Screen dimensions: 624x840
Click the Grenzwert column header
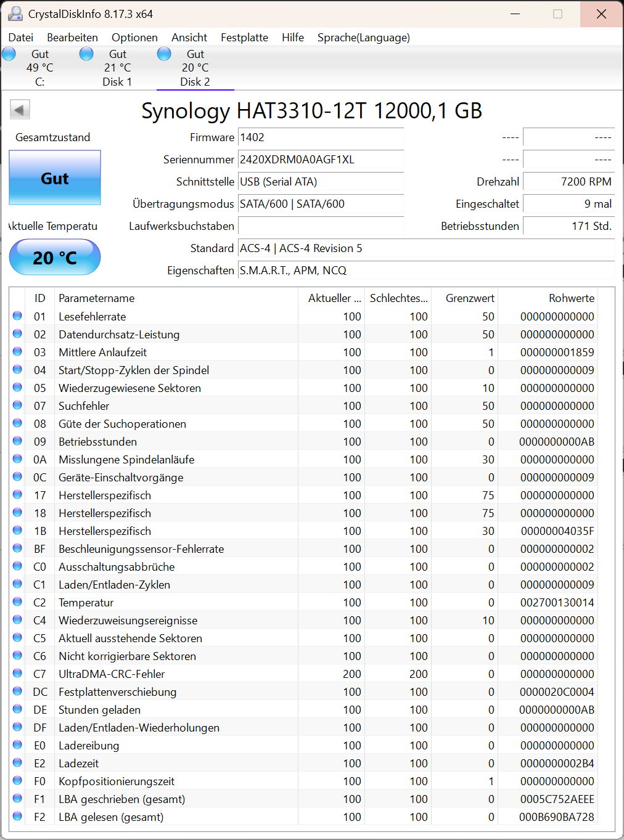point(465,298)
